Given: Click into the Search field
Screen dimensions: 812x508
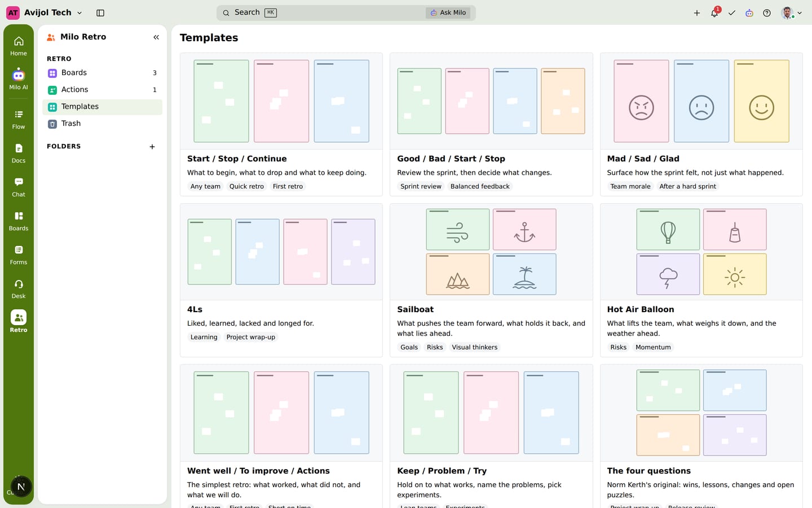Looking at the screenshot, I should point(346,12).
